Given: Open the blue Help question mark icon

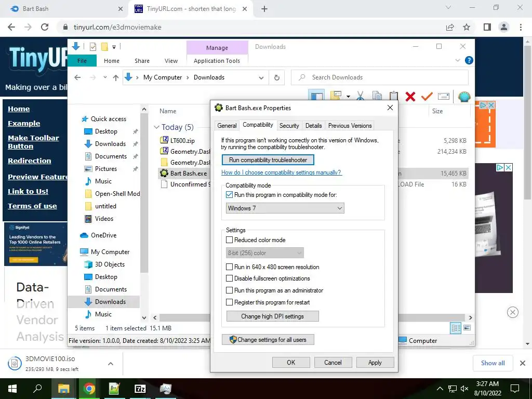Looking at the screenshot, I should (469, 60).
